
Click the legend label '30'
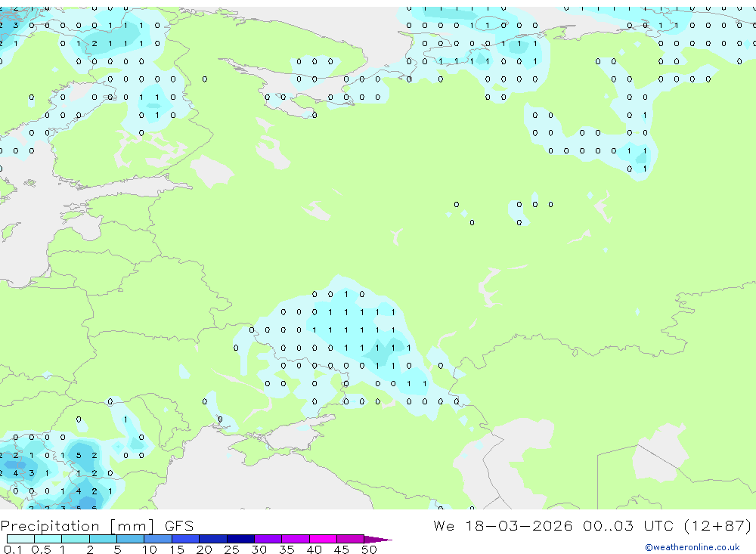point(259,549)
